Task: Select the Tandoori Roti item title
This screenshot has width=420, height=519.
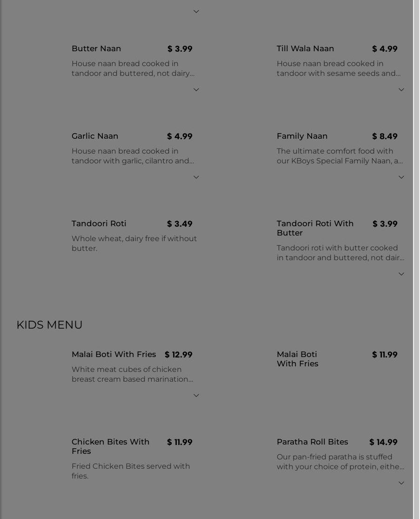Action: tap(99, 223)
